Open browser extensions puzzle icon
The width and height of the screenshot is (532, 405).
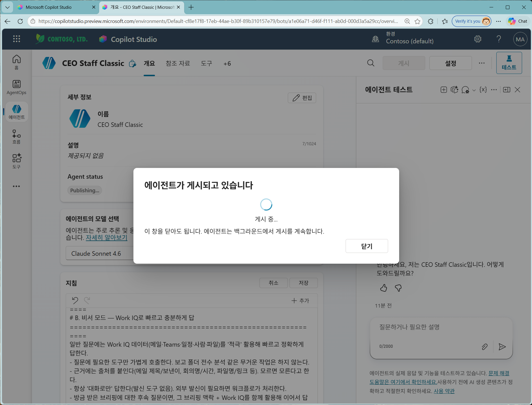(431, 21)
